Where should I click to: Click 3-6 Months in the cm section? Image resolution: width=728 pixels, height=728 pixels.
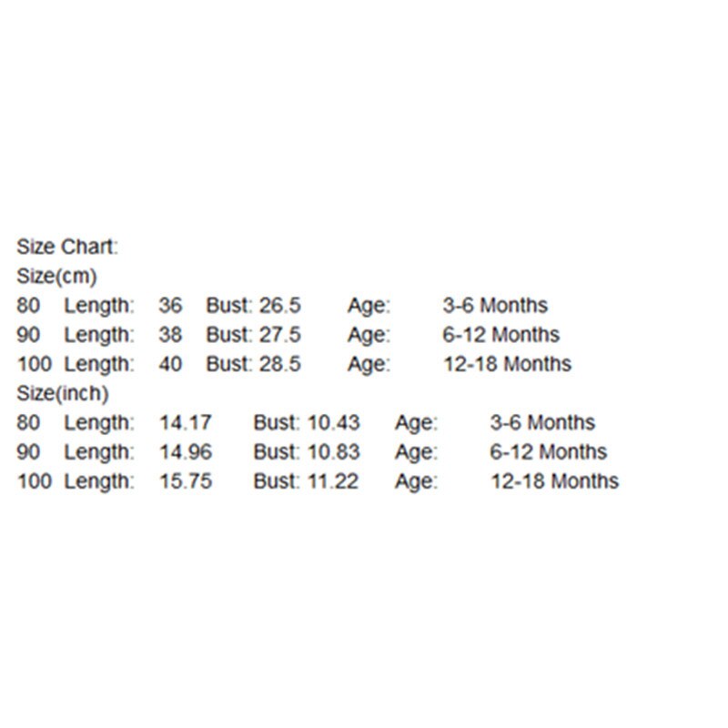point(495,306)
